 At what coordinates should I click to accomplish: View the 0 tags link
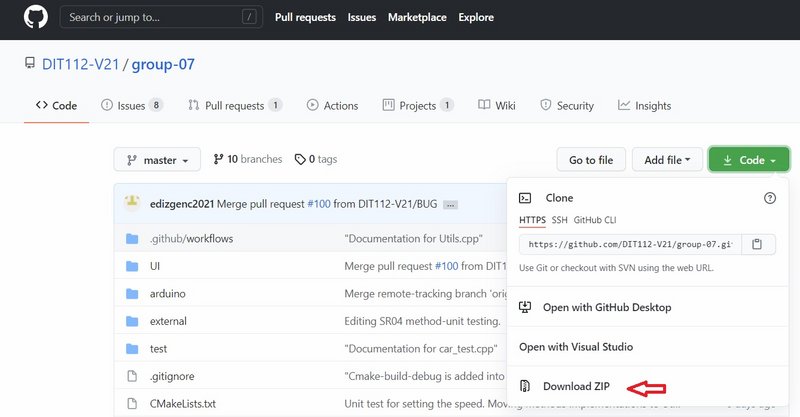point(316,159)
